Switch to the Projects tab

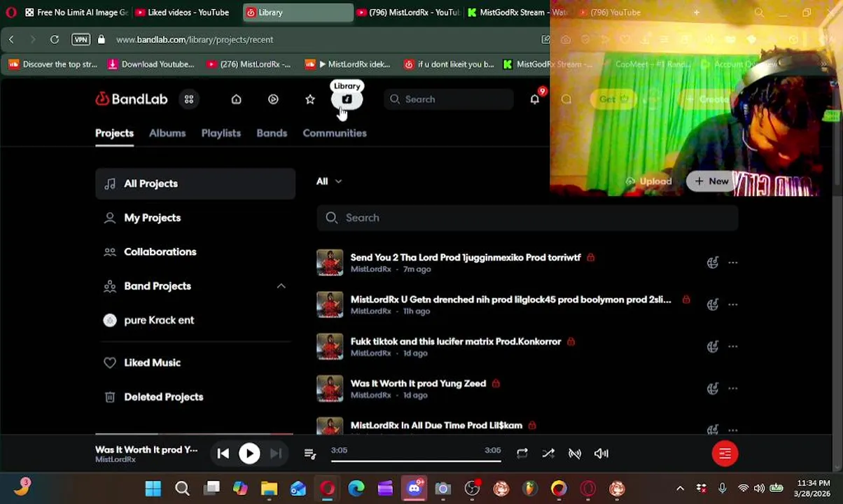[114, 133]
